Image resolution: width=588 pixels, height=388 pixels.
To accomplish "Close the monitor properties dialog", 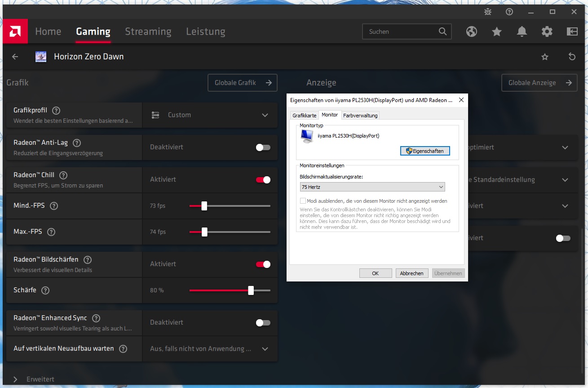I will tap(461, 100).
